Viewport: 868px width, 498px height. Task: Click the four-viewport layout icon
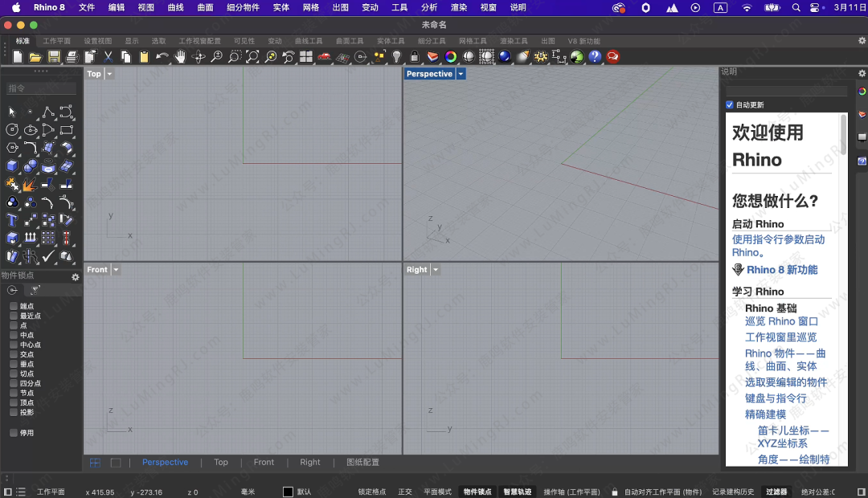[x=306, y=57]
